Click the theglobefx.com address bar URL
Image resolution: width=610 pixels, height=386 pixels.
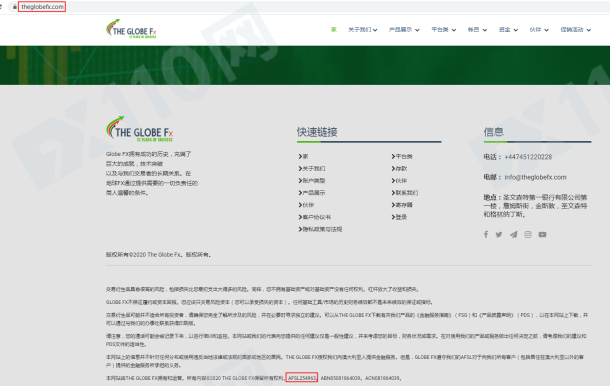pos(42,7)
